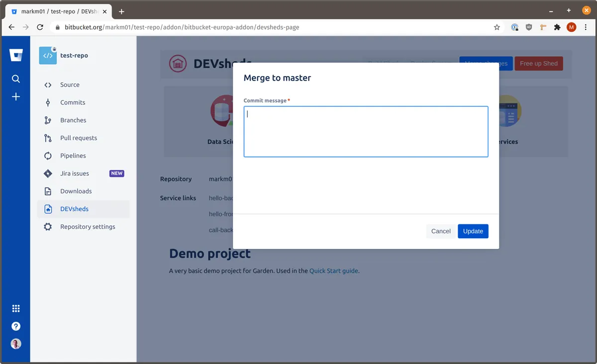The width and height of the screenshot is (597, 364).
Task: Open the app switcher grid icon
Action: (x=16, y=308)
